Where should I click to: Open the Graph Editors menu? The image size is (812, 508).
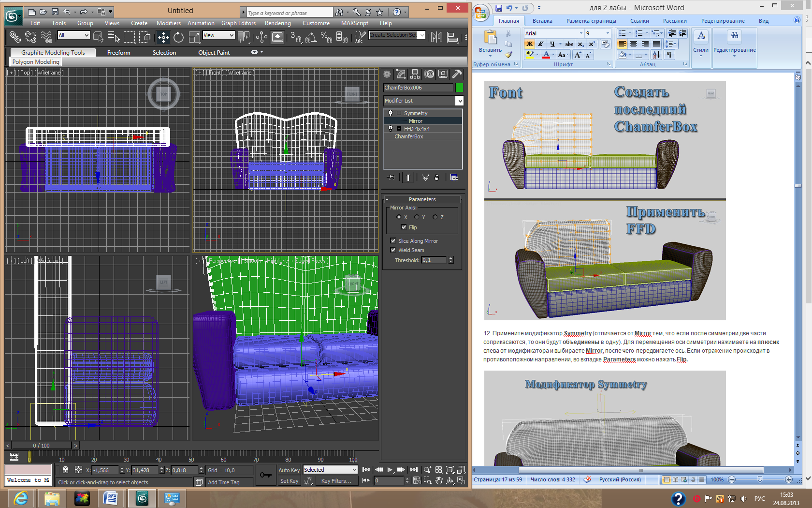pyautogui.click(x=238, y=23)
